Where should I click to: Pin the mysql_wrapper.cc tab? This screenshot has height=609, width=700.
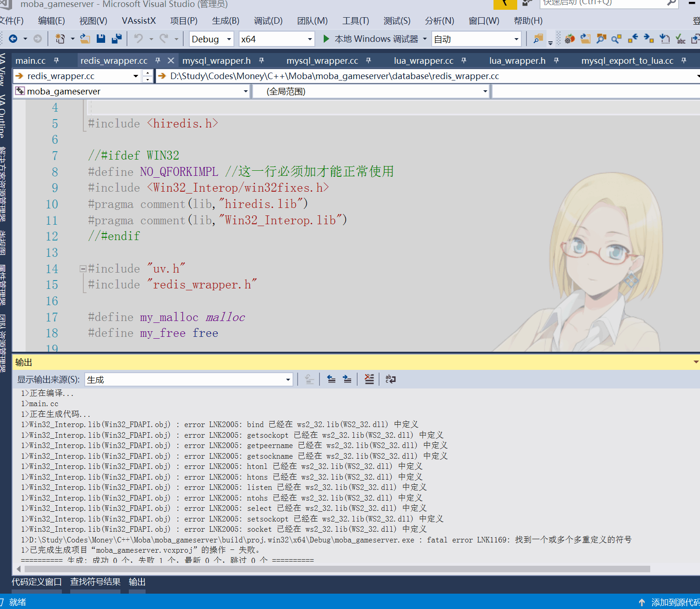pyautogui.click(x=368, y=60)
